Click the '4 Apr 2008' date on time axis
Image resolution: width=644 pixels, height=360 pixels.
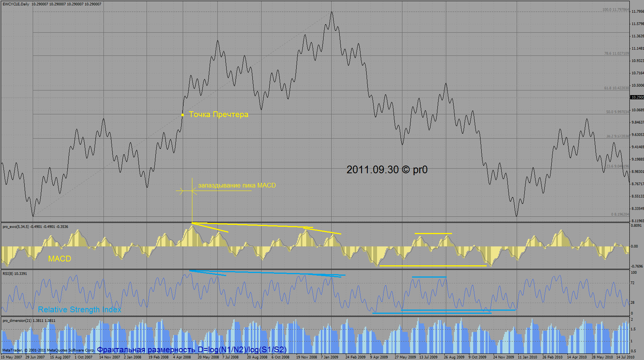[x=182, y=357]
